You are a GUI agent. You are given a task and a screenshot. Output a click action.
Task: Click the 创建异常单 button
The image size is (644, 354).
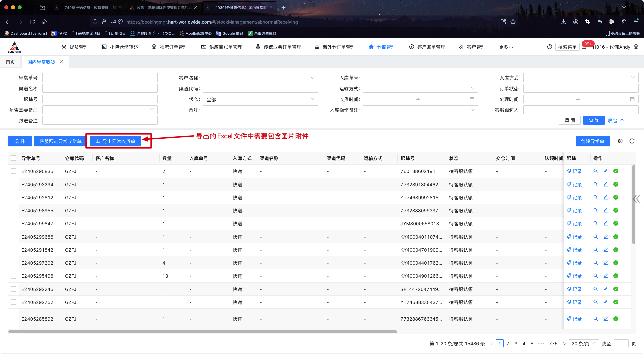pyautogui.click(x=592, y=141)
